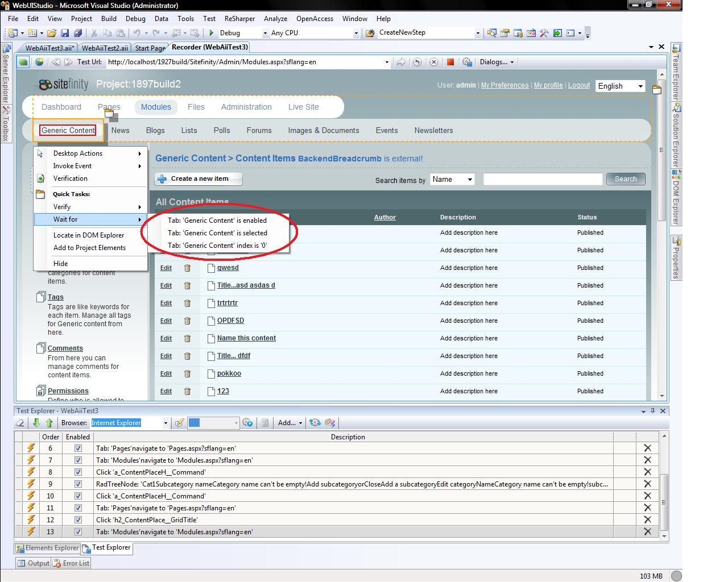Click the red stop recording icon
The image size is (728, 582).
450,62
